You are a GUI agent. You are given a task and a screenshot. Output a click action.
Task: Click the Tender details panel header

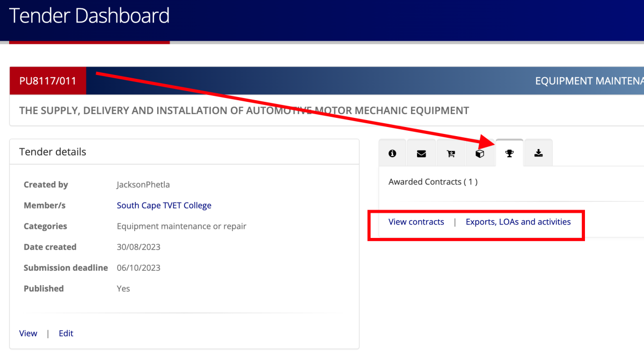(x=53, y=152)
